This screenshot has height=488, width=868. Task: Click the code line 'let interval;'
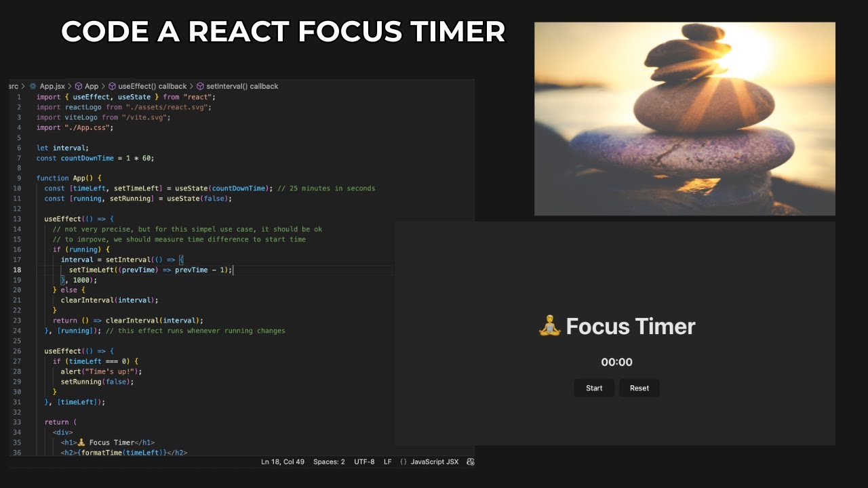62,148
